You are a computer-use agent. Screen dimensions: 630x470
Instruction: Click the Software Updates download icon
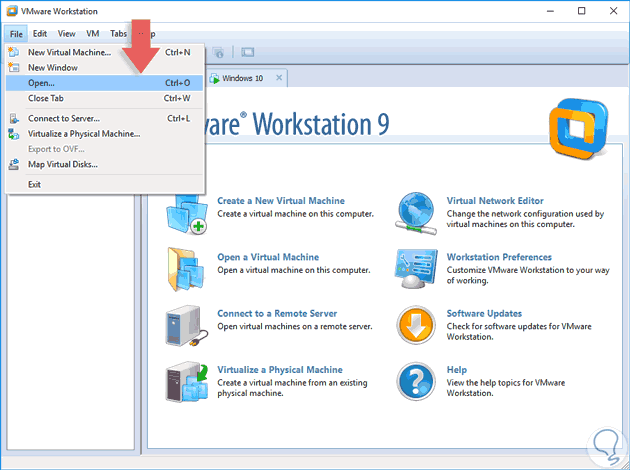[416, 325]
